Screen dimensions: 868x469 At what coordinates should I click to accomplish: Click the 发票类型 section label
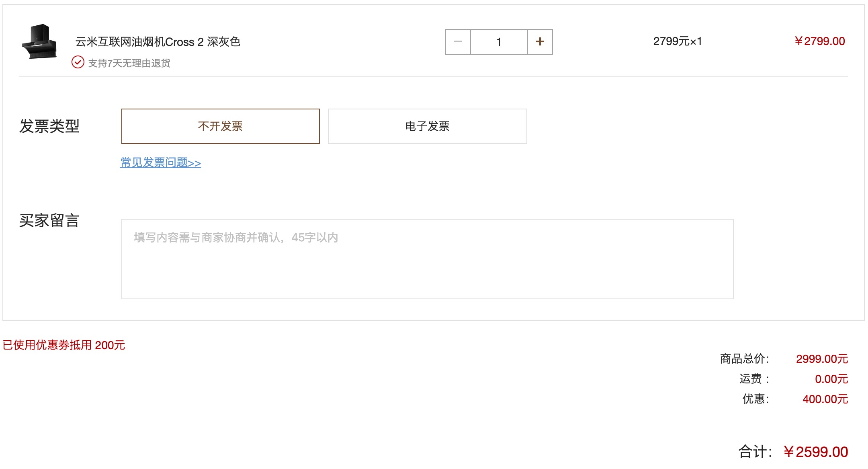[x=49, y=126]
